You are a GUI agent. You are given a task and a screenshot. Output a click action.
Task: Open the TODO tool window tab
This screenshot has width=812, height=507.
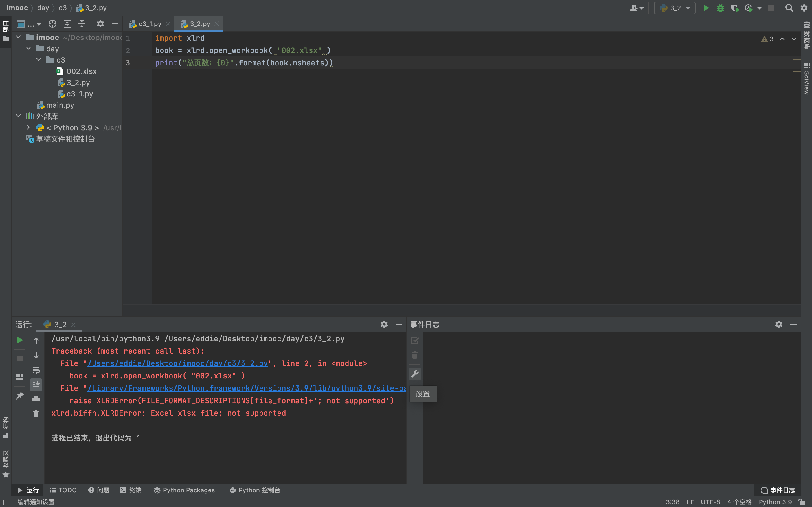point(63,490)
